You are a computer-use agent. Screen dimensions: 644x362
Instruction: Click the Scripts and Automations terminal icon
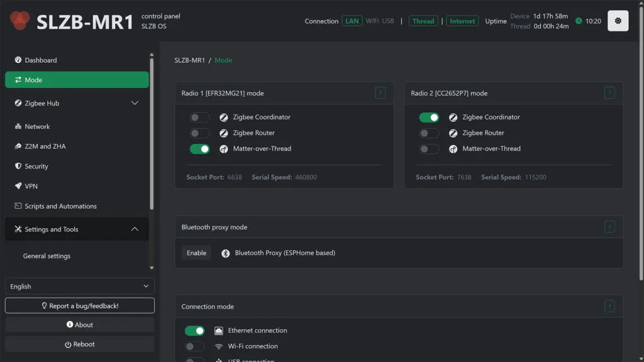click(x=18, y=206)
